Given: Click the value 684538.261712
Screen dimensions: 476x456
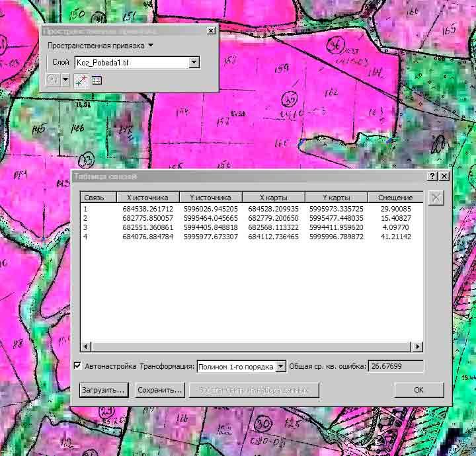Looking at the screenshot, I should 148,209.
